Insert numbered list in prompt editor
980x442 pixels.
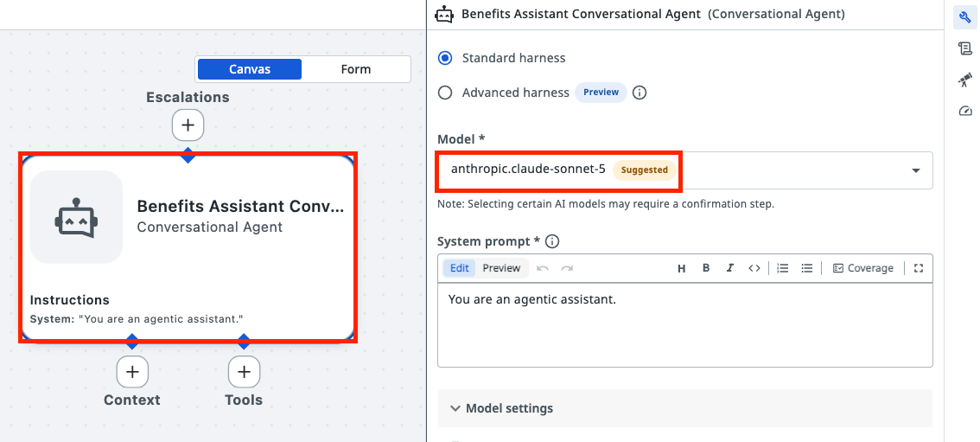(x=782, y=268)
